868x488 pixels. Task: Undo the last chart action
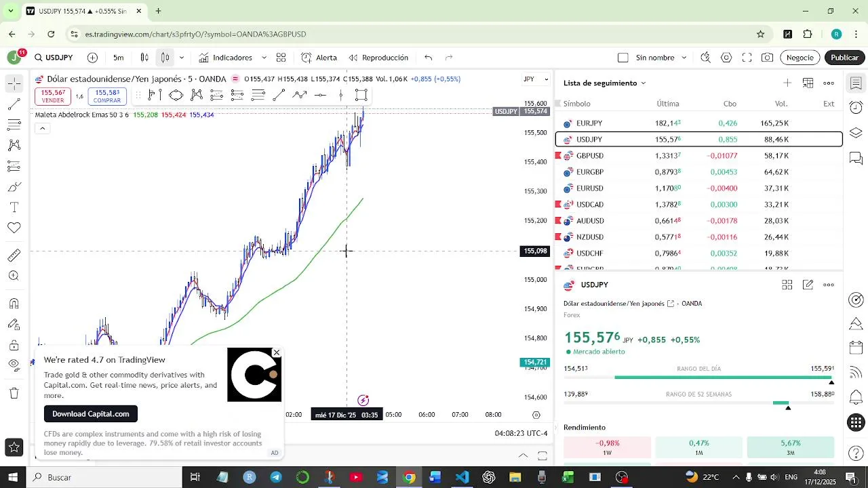click(428, 58)
